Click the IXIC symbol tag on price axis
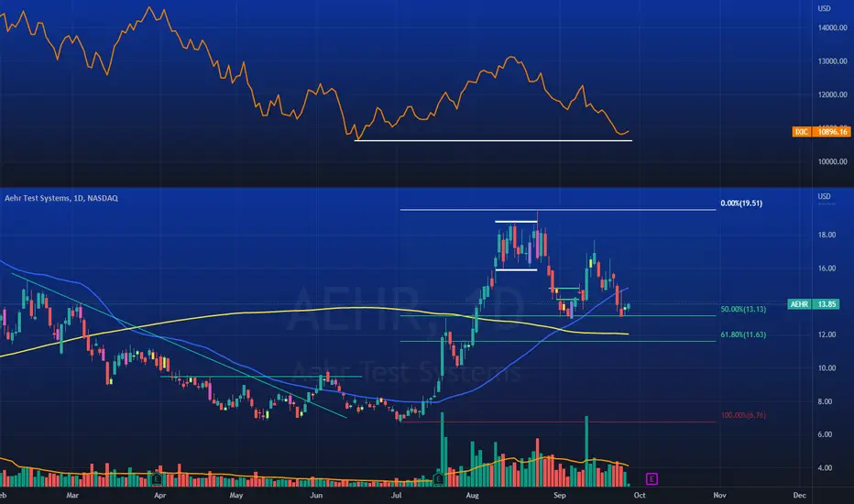This screenshot has width=854, height=504. pyautogui.click(x=801, y=132)
